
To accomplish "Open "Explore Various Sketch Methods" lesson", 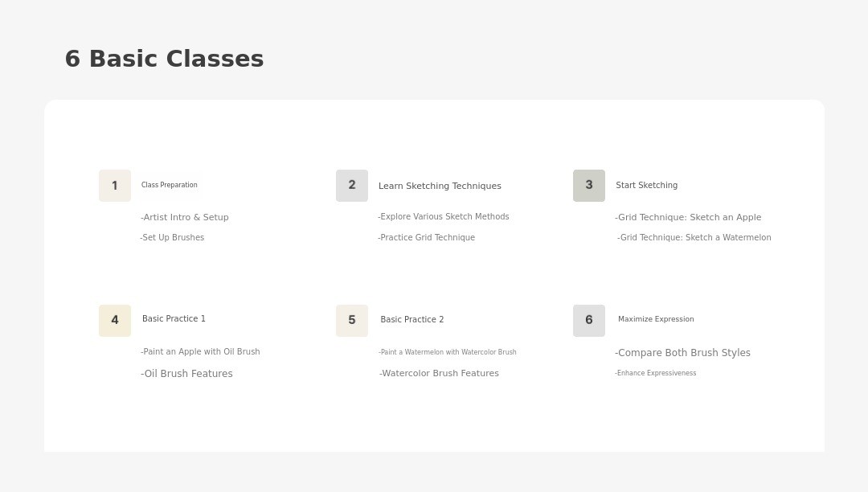I will 444,217.
